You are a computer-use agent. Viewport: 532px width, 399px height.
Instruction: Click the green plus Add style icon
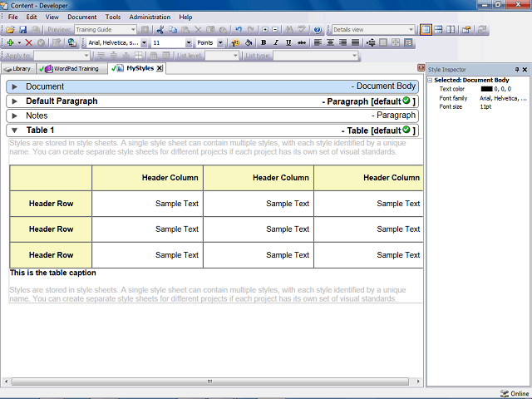point(10,42)
